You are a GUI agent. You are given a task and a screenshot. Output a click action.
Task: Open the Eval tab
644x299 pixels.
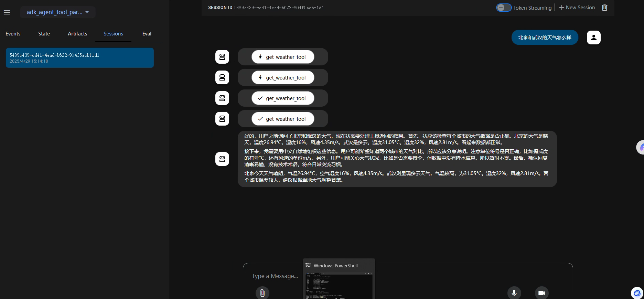pos(147,34)
